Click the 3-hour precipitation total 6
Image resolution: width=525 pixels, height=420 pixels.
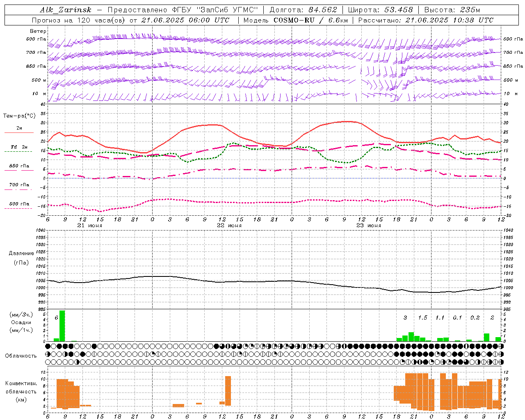click(x=56, y=318)
